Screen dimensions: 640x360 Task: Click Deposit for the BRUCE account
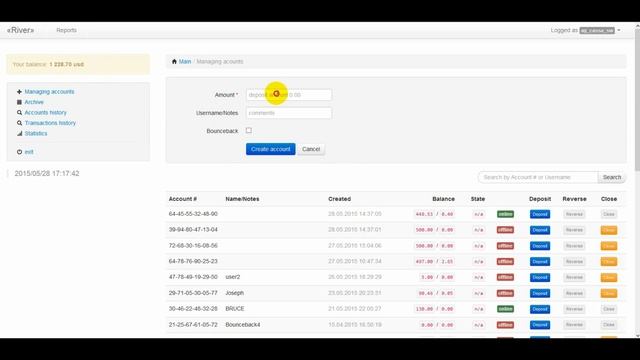pos(540,309)
